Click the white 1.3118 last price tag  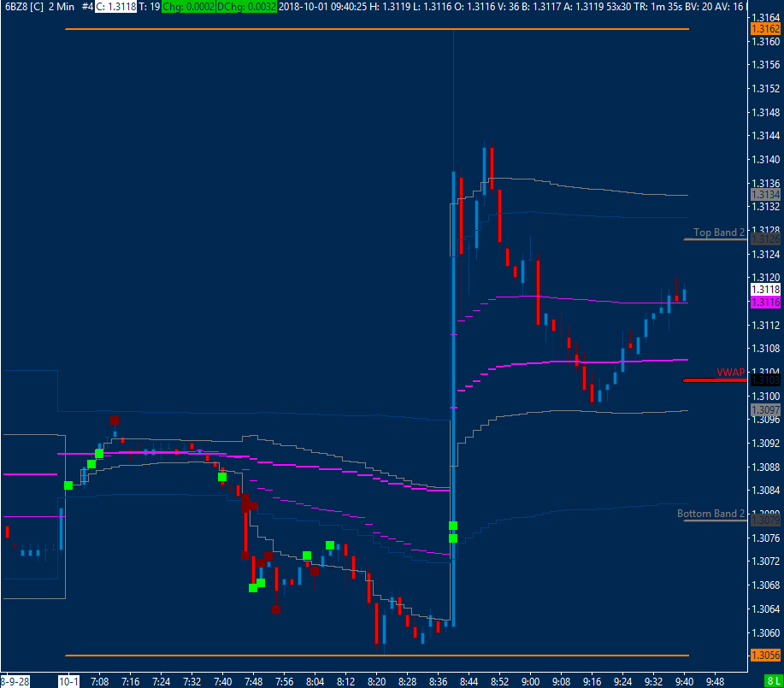[765, 290]
